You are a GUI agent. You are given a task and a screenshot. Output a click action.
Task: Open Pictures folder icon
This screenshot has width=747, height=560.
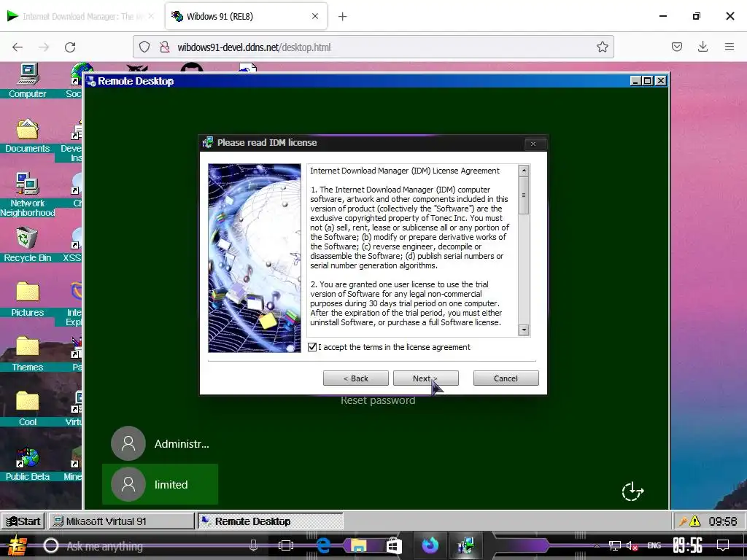(27, 300)
